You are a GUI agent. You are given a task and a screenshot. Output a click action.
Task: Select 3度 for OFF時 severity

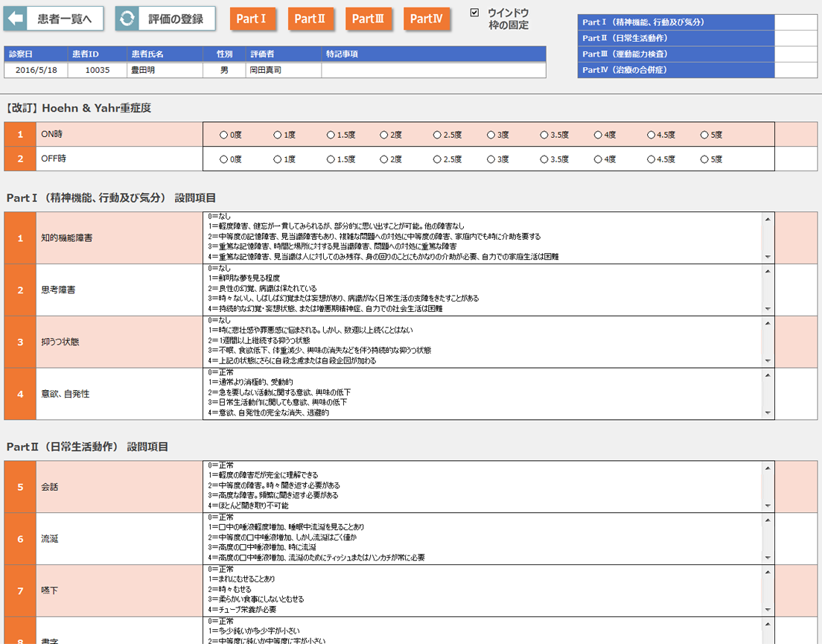[491, 159]
